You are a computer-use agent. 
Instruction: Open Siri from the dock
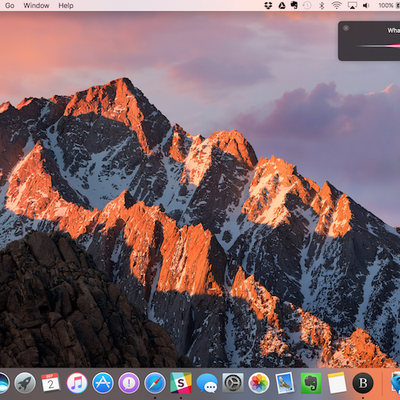[x=4, y=384]
